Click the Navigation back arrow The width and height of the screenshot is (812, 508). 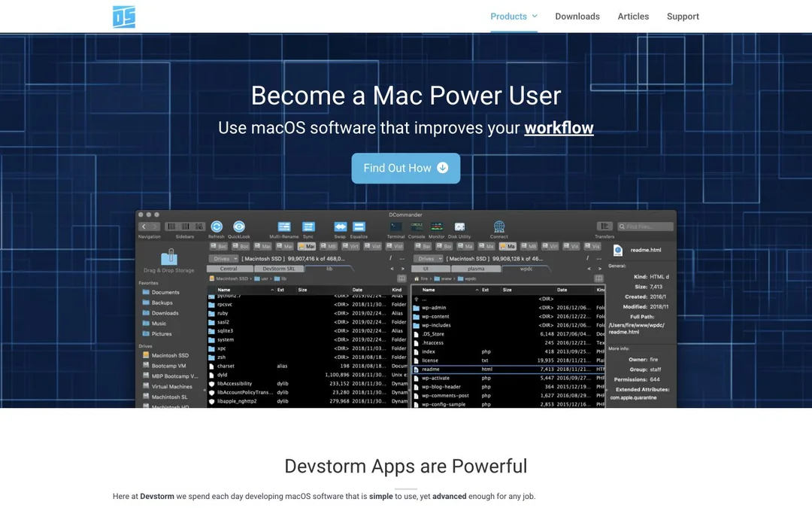point(144,227)
